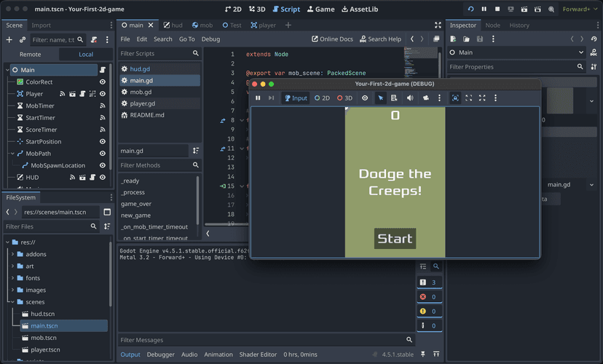603x364 pixels.
Task: Open the Debug menu in script editor
Action: (210, 39)
